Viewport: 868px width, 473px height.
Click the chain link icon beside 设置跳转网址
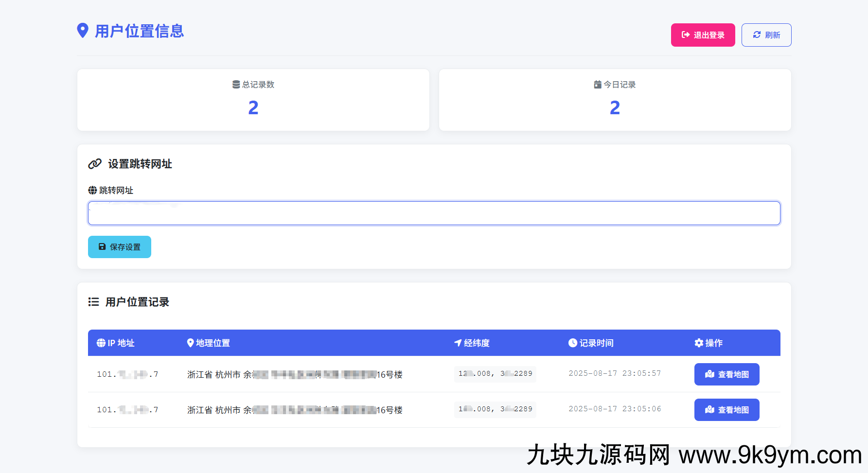tap(95, 164)
